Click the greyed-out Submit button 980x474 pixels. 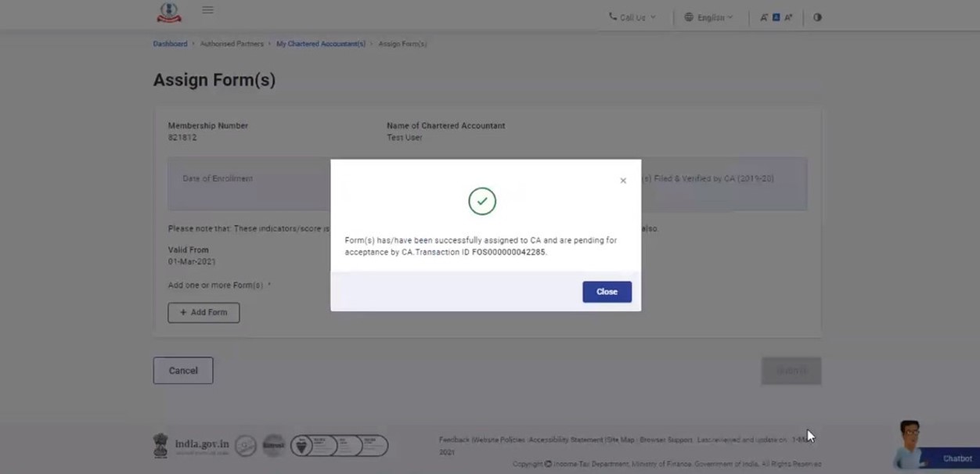pos(791,371)
